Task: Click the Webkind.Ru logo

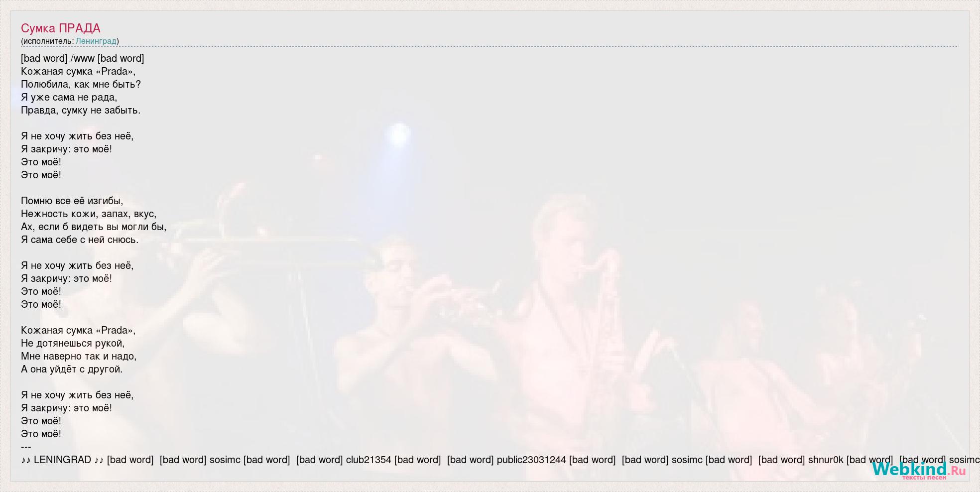Action: (919, 470)
